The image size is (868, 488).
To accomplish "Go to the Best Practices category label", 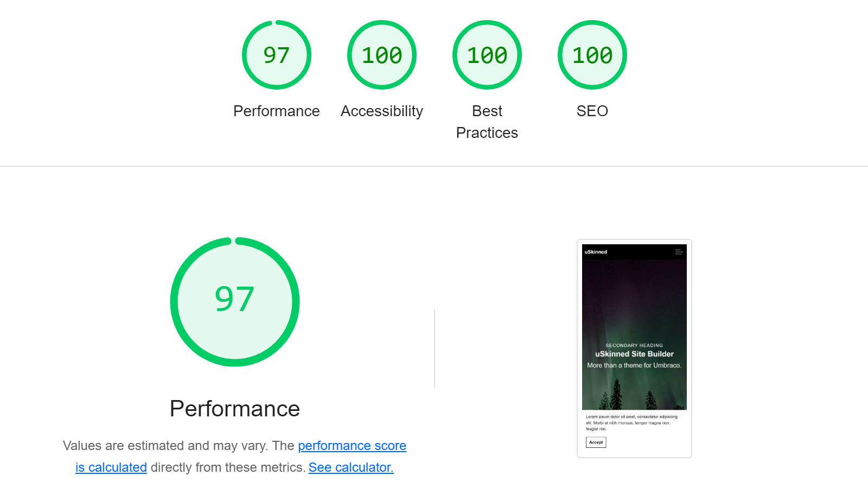I will coord(487,122).
